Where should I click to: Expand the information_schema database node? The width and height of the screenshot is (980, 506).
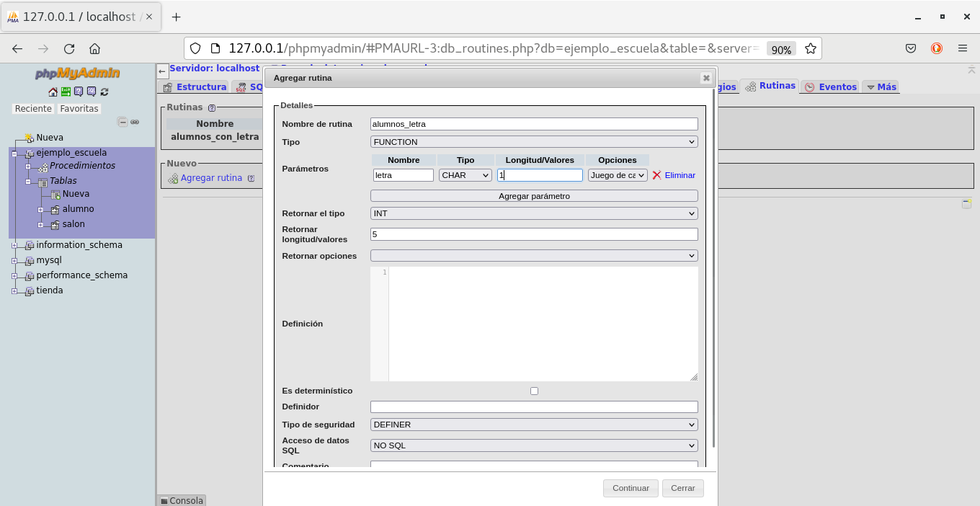click(x=14, y=245)
